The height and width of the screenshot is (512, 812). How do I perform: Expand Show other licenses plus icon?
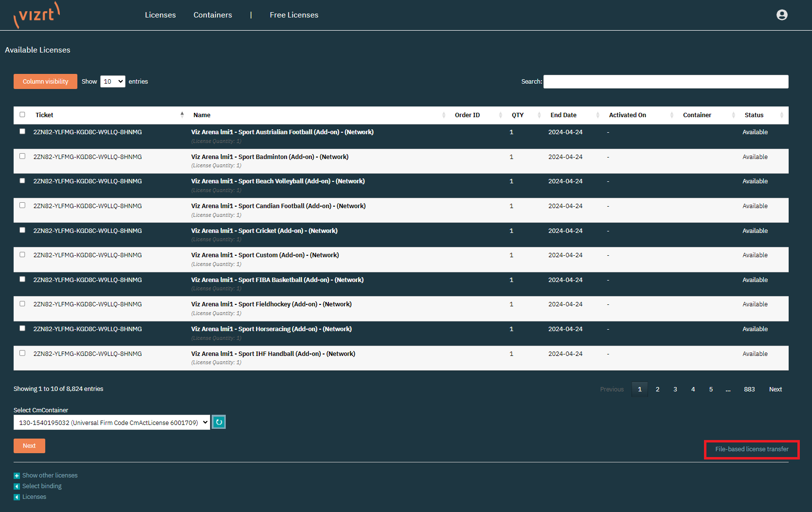point(17,476)
